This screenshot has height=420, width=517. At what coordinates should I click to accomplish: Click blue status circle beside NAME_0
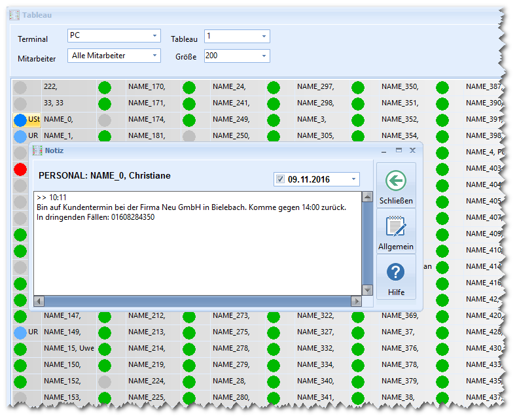click(20, 120)
